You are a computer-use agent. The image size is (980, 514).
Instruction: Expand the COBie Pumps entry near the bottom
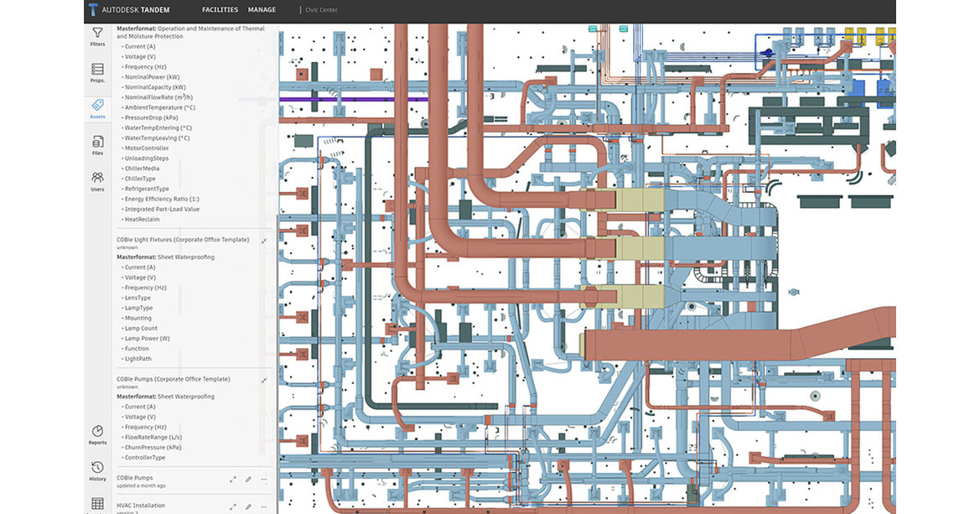(233, 480)
